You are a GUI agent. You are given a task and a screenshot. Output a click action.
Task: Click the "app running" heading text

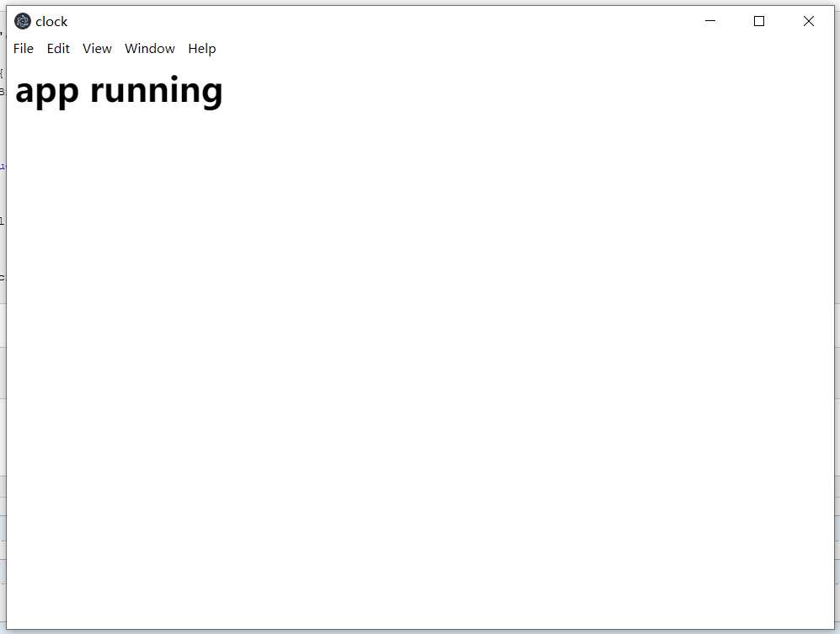point(119,91)
